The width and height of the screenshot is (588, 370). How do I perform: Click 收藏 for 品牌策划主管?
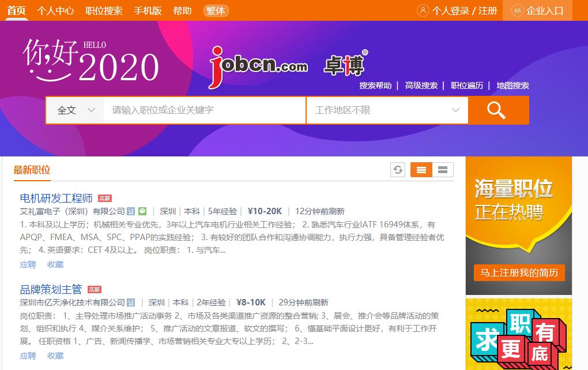[x=55, y=356]
